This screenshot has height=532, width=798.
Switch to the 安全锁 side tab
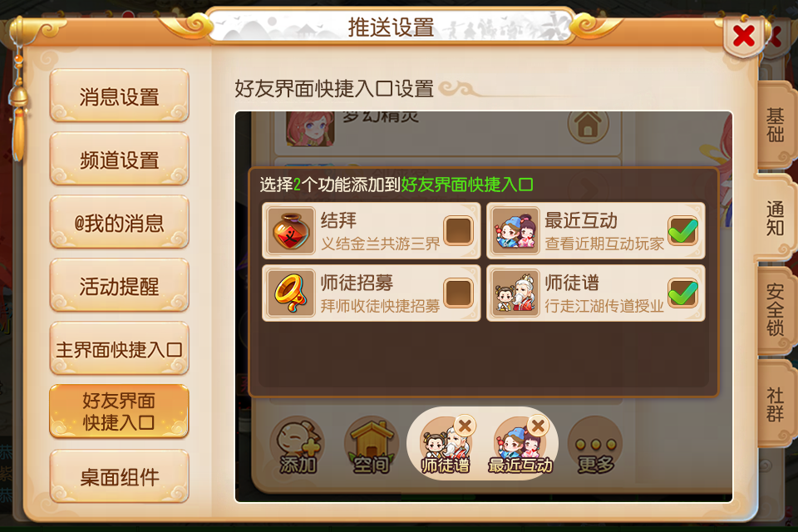tap(775, 309)
